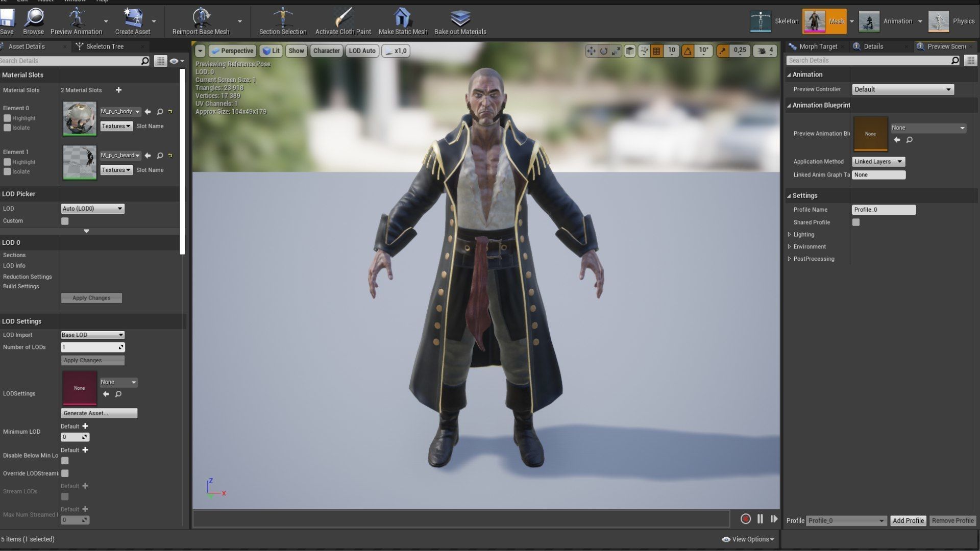Open Textures dropdown for Element 0
980x551 pixels.
116,126
